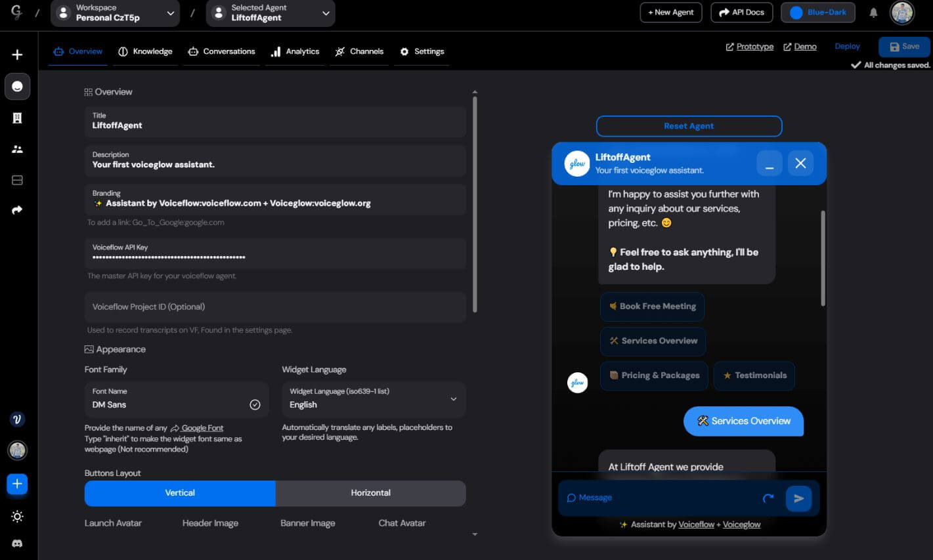Click the refresh icon in message box
The width and height of the screenshot is (933, 560).
768,498
